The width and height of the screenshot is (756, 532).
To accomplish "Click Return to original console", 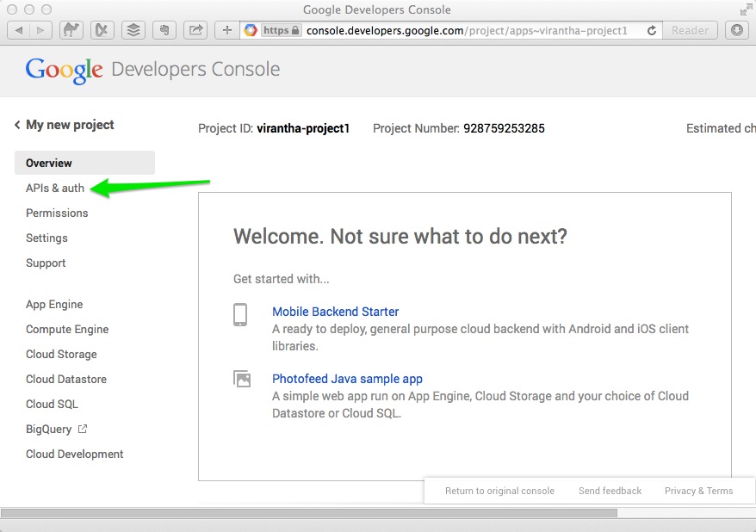I will click(499, 491).
